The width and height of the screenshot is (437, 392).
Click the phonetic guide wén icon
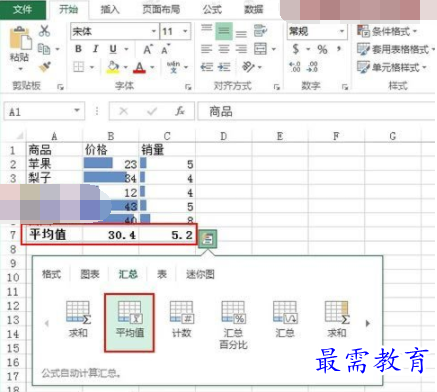173,67
